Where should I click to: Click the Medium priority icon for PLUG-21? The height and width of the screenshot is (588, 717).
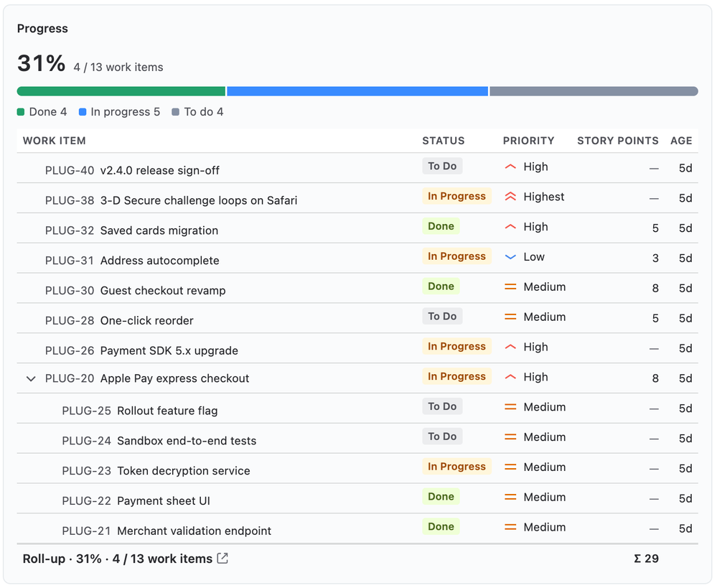click(x=510, y=528)
